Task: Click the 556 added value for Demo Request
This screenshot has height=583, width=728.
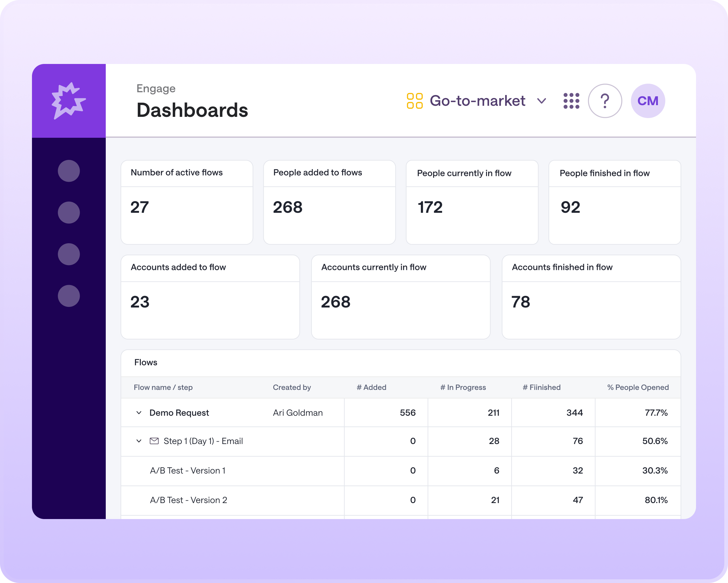Action: pos(408,412)
